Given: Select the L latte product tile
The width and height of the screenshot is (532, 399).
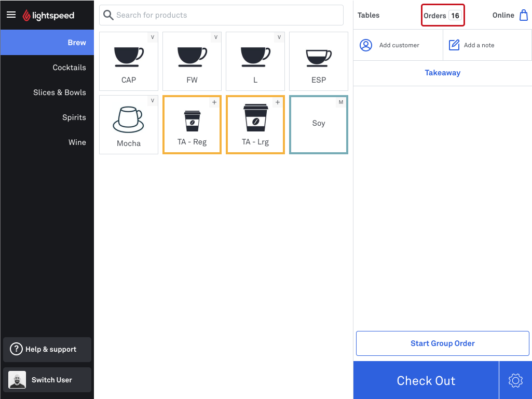Looking at the screenshot, I should point(255,61).
